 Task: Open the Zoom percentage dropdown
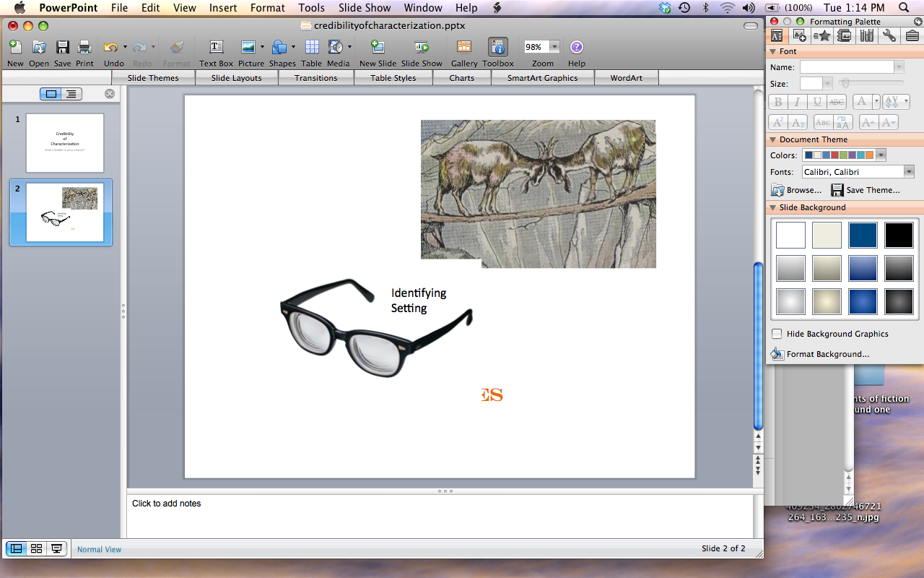554,47
